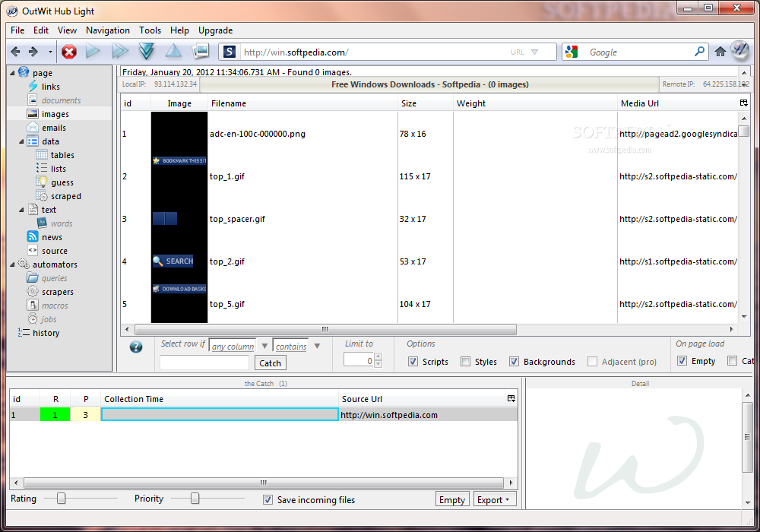This screenshot has width=760, height=532.
Task: Click the Rating slider handle
Action: click(61, 498)
